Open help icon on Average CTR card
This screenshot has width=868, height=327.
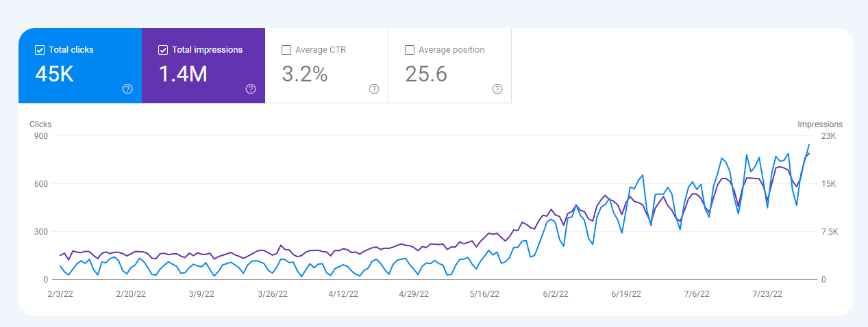coord(374,89)
